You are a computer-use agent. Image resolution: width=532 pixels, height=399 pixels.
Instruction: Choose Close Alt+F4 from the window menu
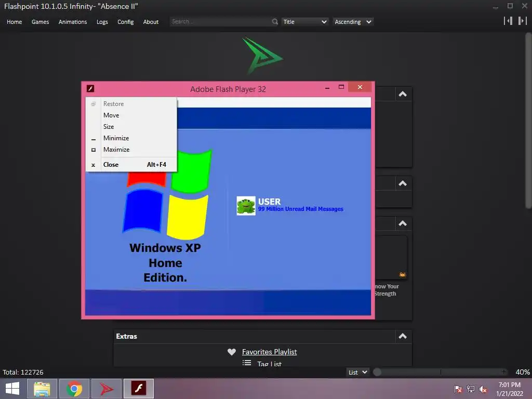[131, 165]
